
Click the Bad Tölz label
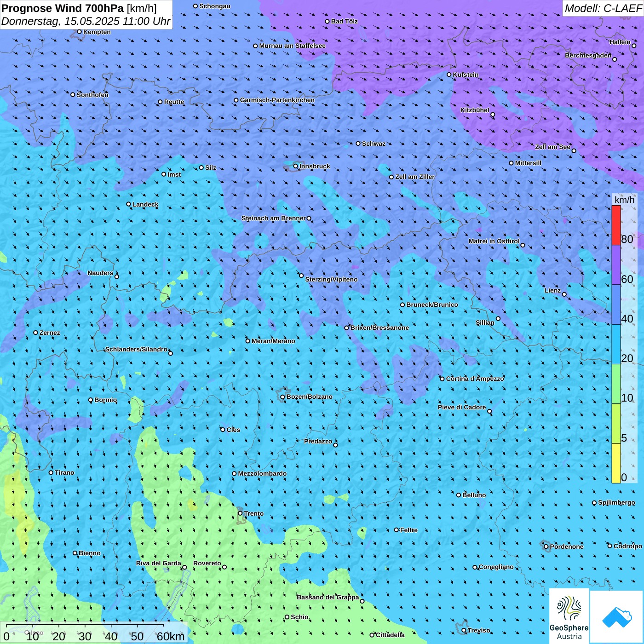(x=344, y=21)
